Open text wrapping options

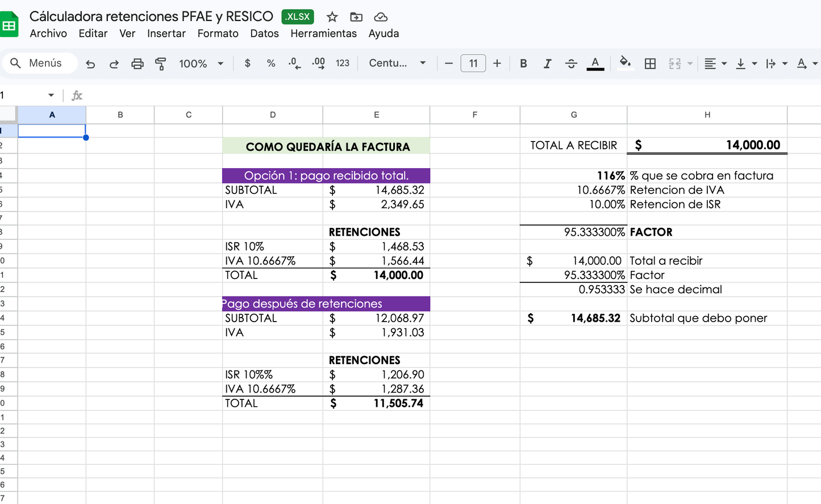click(x=776, y=64)
